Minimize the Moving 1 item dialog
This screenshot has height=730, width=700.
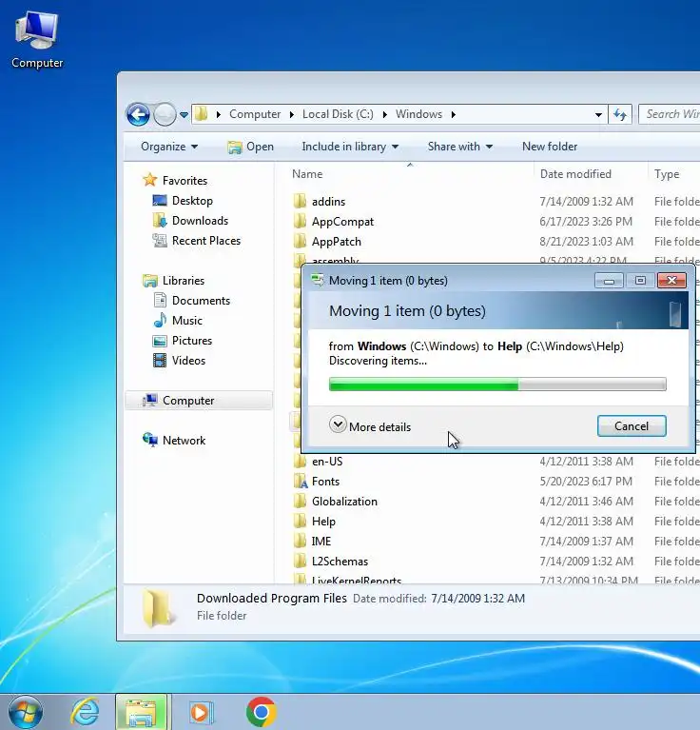(x=609, y=280)
